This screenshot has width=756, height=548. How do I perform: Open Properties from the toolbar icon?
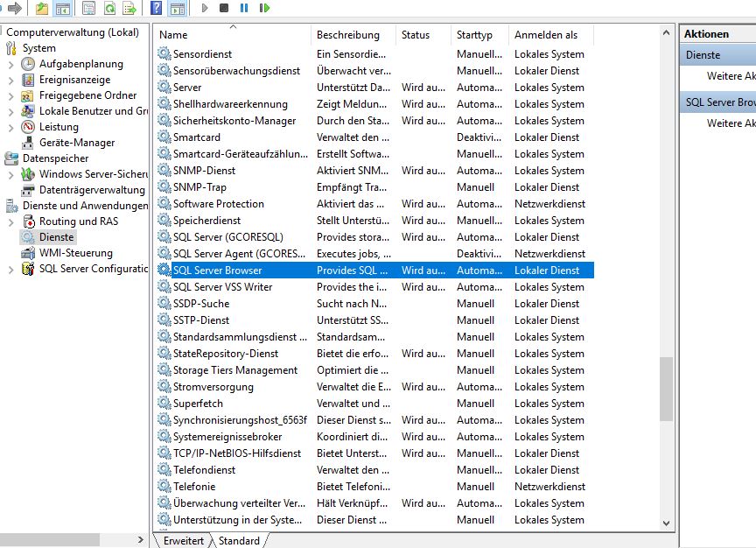pos(88,8)
